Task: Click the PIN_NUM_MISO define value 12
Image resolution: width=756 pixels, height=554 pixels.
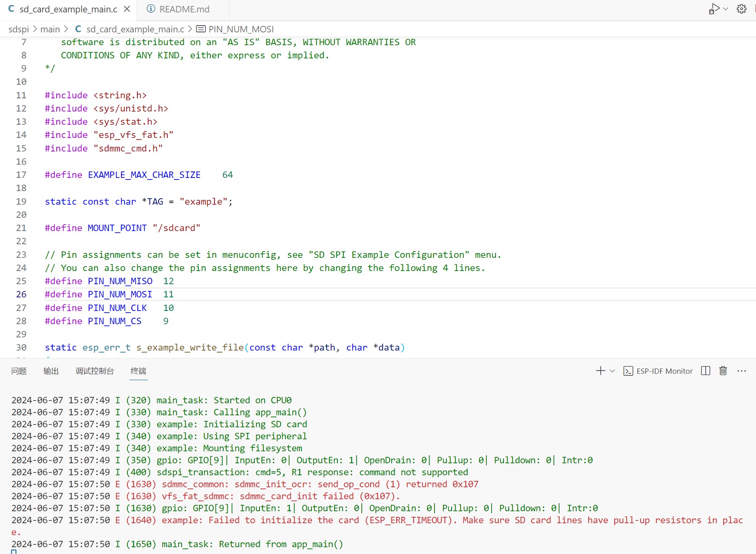Action: (169, 281)
